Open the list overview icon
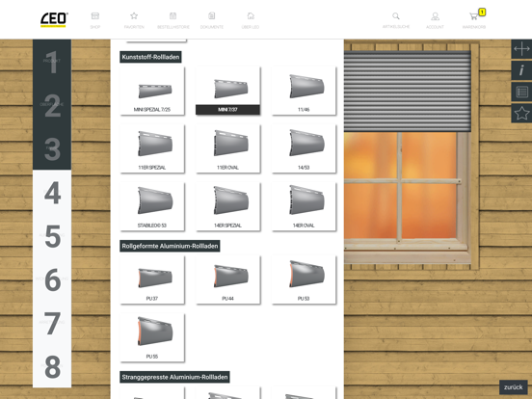Image resolution: width=532 pixels, height=399 pixels. tap(521, 92)
